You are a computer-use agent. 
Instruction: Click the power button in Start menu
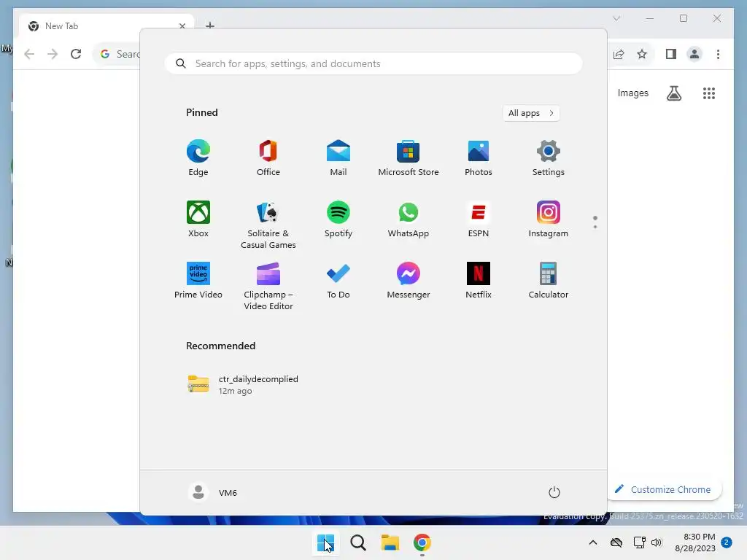(554, 492)
